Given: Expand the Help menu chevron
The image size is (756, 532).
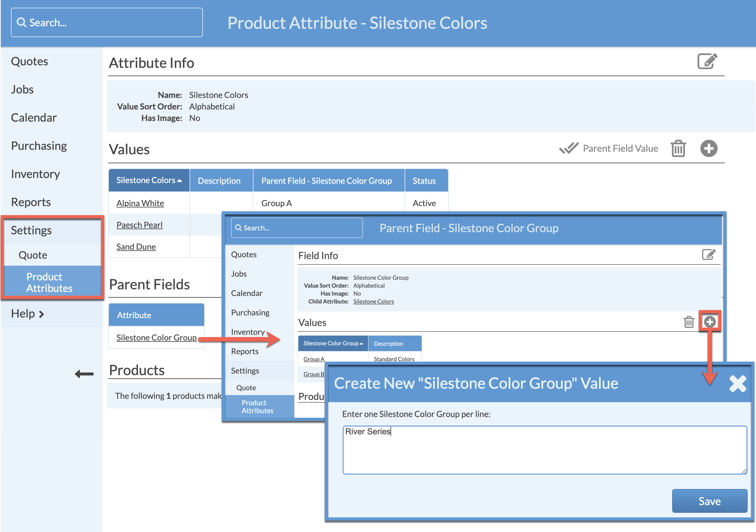Looking at the screenshot, I should click(42, 314).
